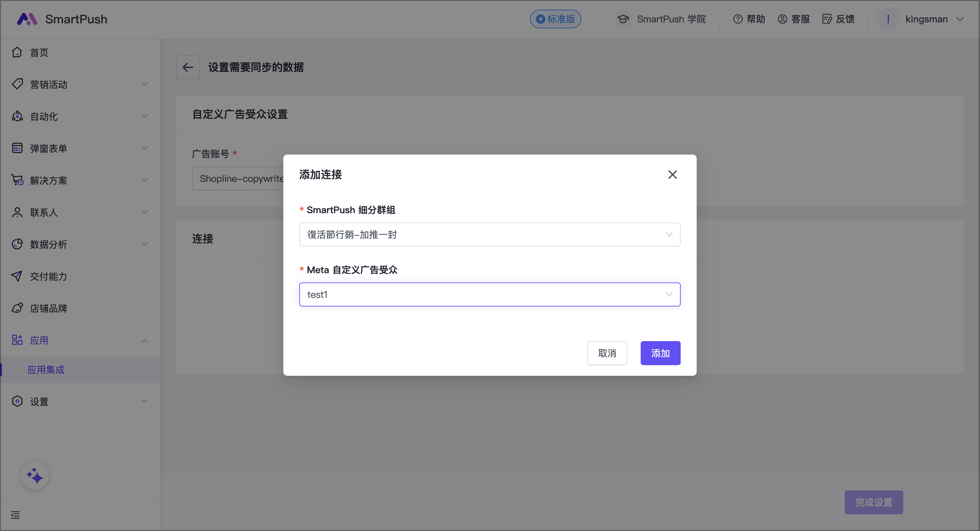Click the 自动化 automation icon
The width and height of the screenshot is (980, 531).
(17, 116)
